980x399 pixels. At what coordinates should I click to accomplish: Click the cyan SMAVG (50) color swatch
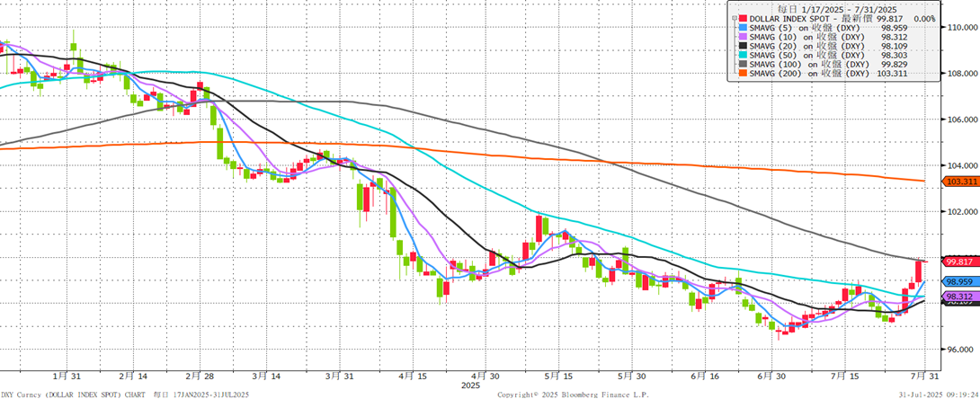744,56
